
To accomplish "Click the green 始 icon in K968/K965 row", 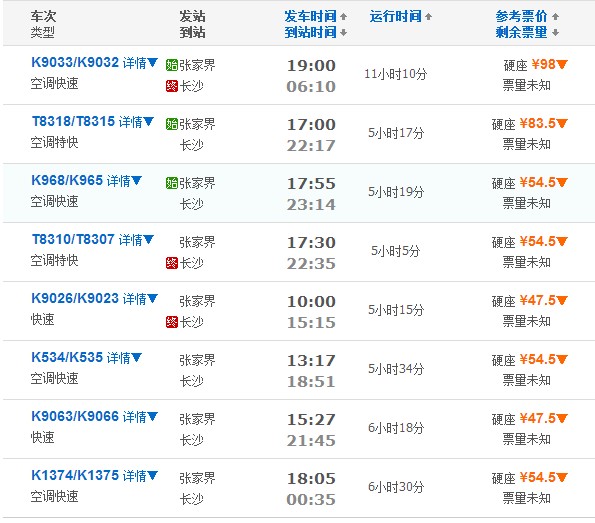I will pos(172,183).
